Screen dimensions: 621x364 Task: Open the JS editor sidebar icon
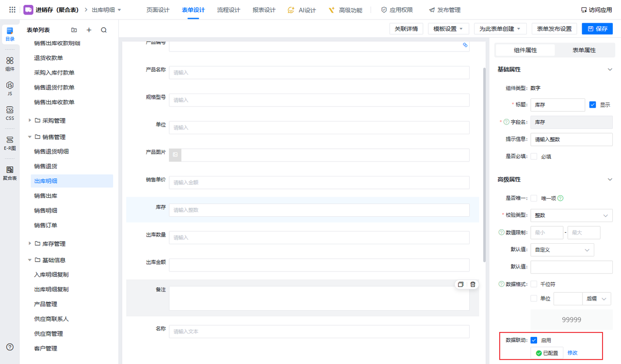[10, 88]
